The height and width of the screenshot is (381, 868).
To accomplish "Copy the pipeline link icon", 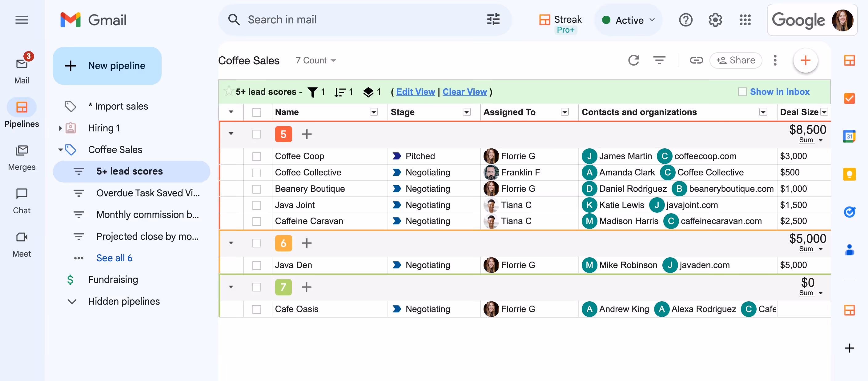I will click(696, 60).
